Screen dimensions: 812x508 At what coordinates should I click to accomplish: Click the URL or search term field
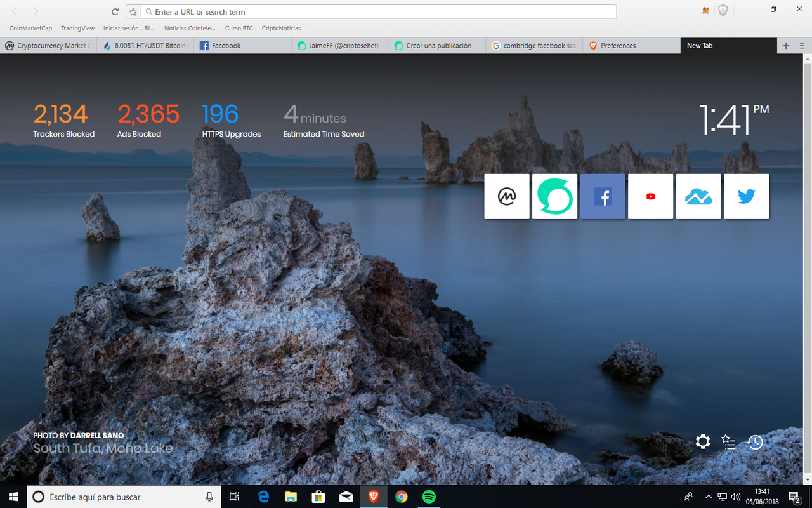378,11
